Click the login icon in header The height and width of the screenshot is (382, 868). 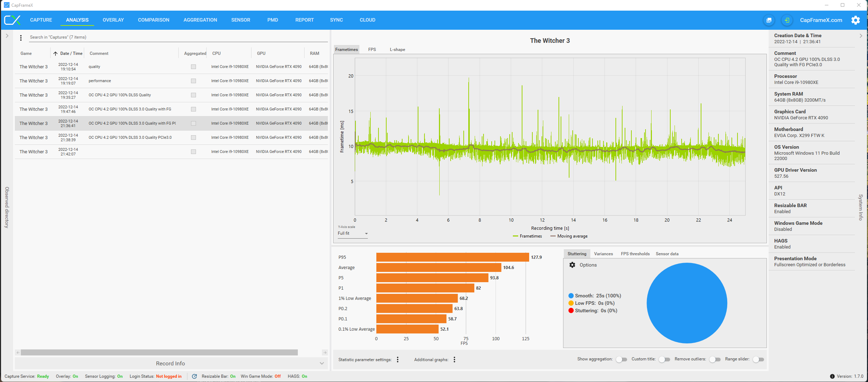[787, 20]
